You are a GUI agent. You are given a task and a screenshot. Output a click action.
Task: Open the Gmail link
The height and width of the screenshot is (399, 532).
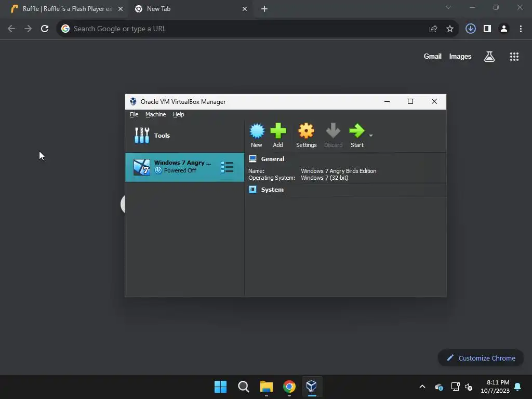[x=433, y=56]
